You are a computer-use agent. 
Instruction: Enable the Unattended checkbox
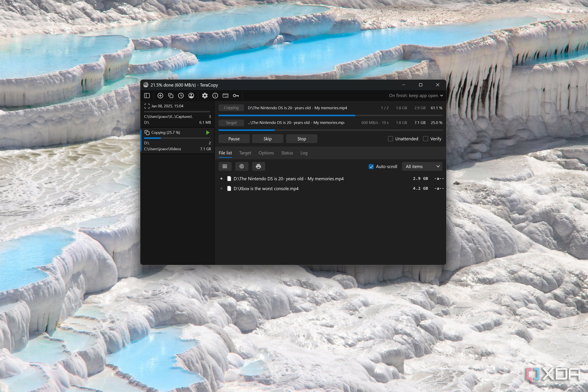point(391,138)
